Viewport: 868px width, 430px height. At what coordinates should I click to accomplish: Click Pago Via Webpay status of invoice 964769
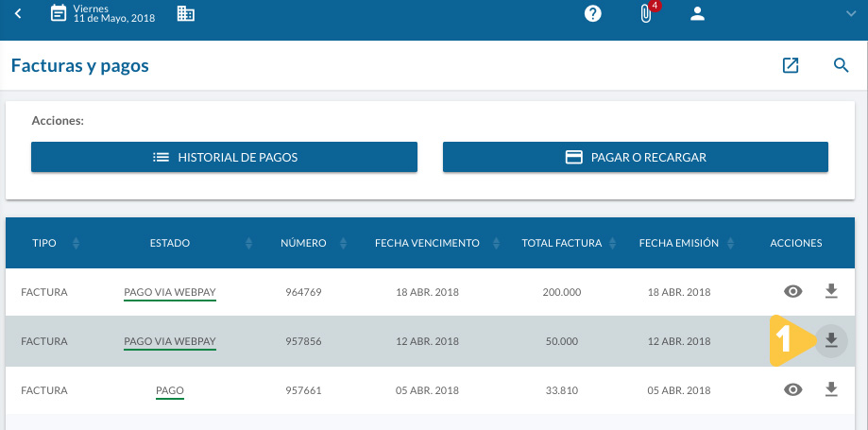pos(170,293)
